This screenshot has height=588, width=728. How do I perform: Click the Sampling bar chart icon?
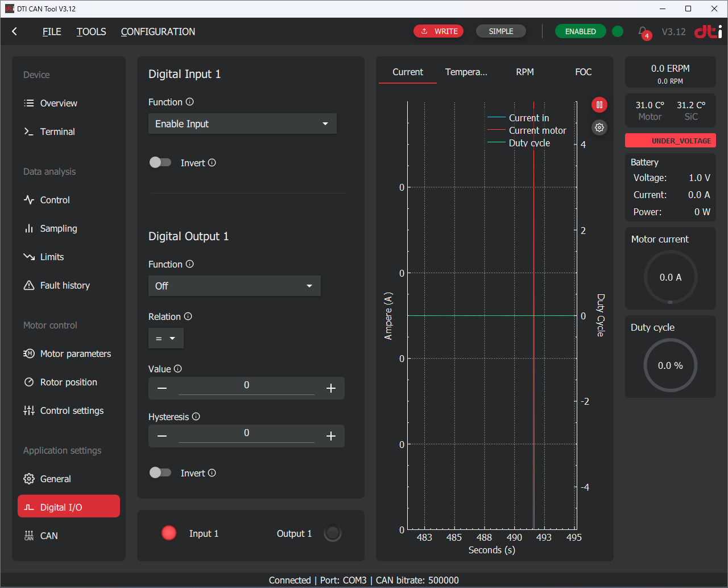click(29, 228)
